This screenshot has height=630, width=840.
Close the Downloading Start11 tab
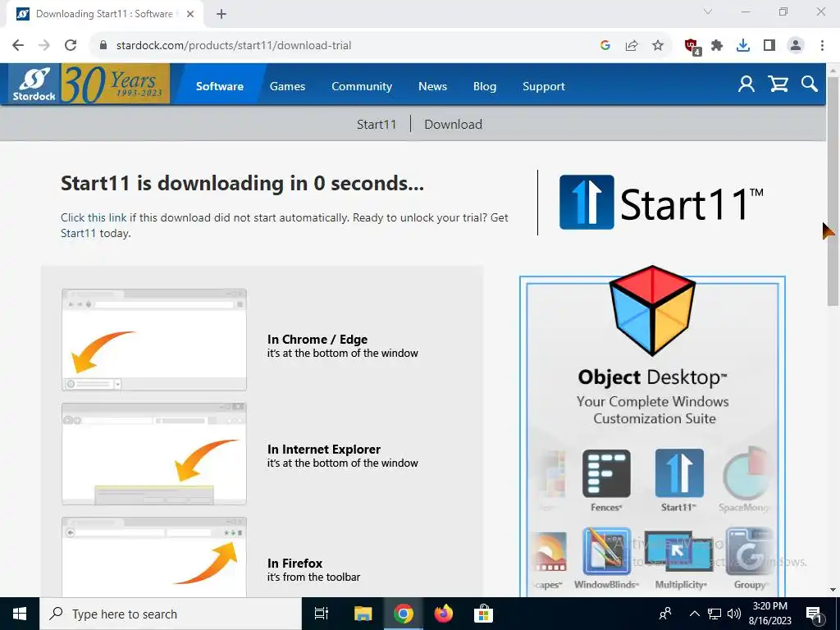pos(190,14)
